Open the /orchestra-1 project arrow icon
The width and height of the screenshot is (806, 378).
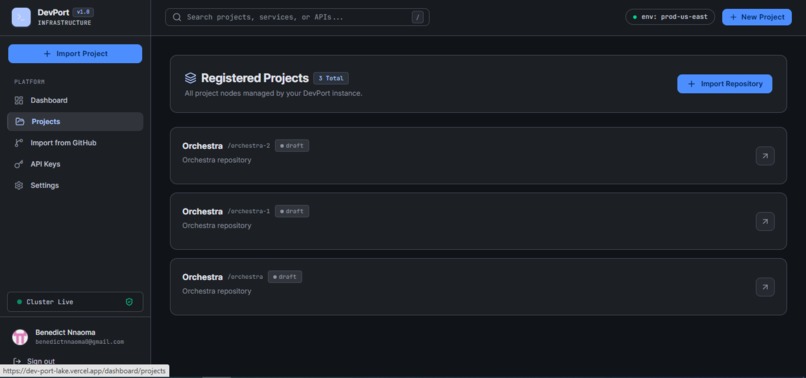(x=765, y=221)
